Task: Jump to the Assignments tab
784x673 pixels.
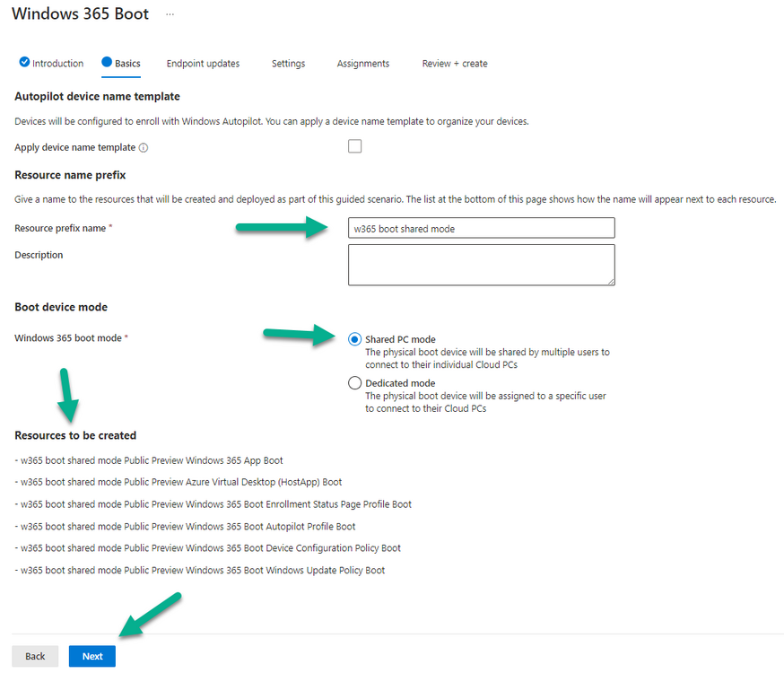Action: pos(363,64)
